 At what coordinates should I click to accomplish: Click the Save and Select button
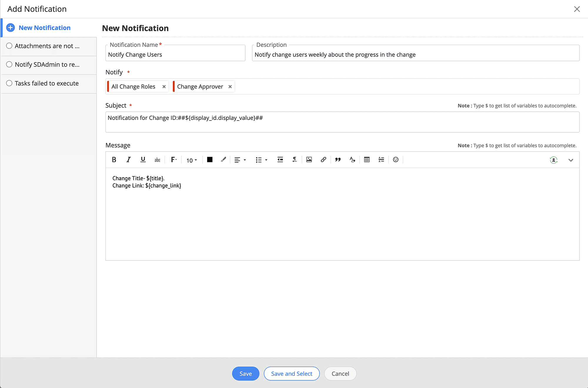tap(291, 374)
